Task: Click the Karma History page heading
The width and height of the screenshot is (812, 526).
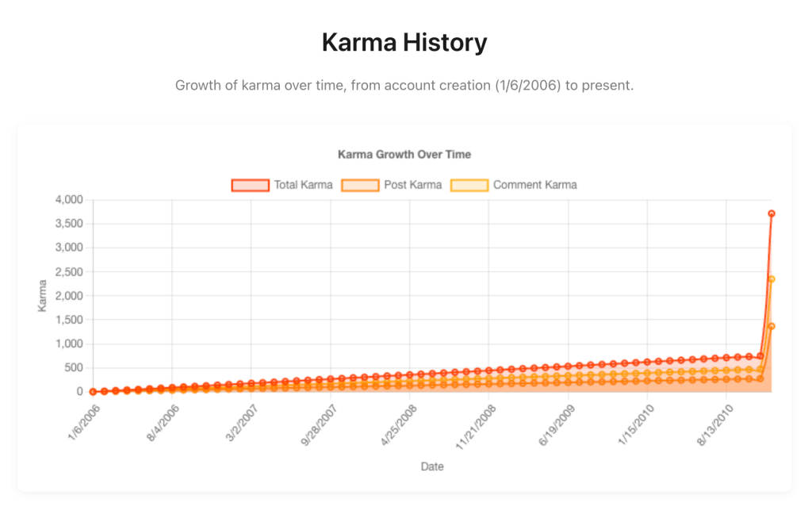Action: click(404, 43)
